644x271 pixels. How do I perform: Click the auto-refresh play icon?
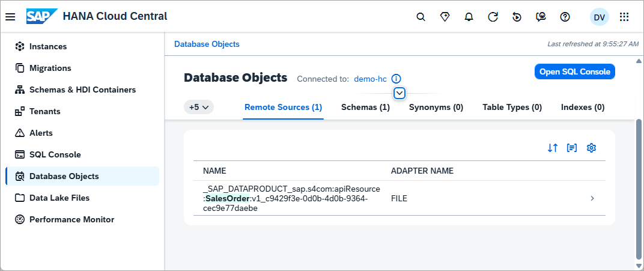(517, 17)
